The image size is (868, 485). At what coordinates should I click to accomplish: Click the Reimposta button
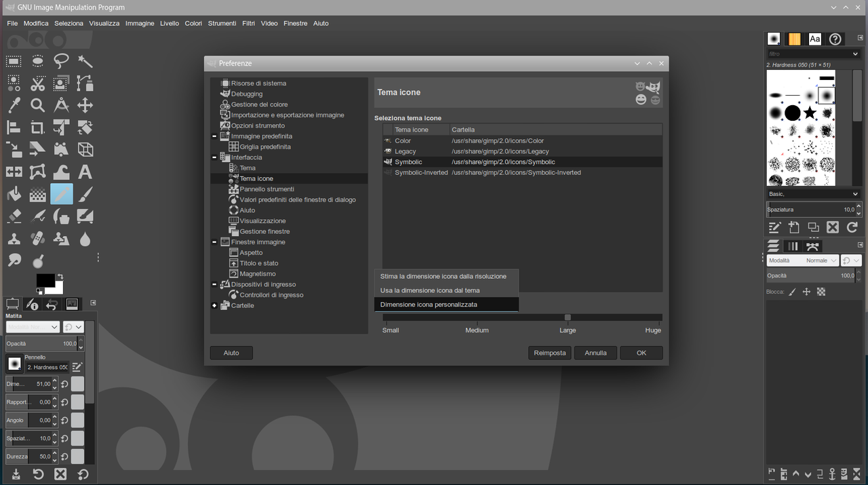[x=550, y=353]
